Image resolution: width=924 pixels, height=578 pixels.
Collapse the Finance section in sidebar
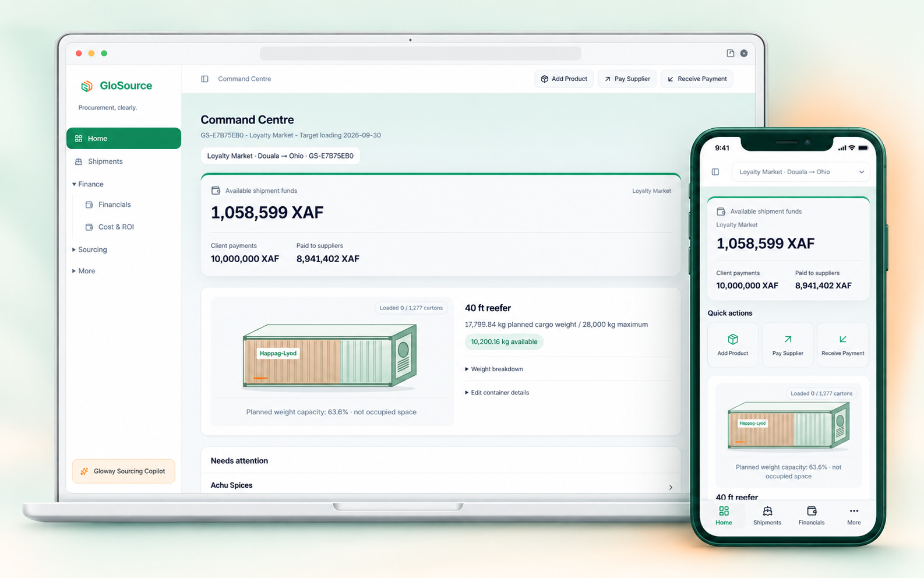pyautogui.click(x=88, y=184)
